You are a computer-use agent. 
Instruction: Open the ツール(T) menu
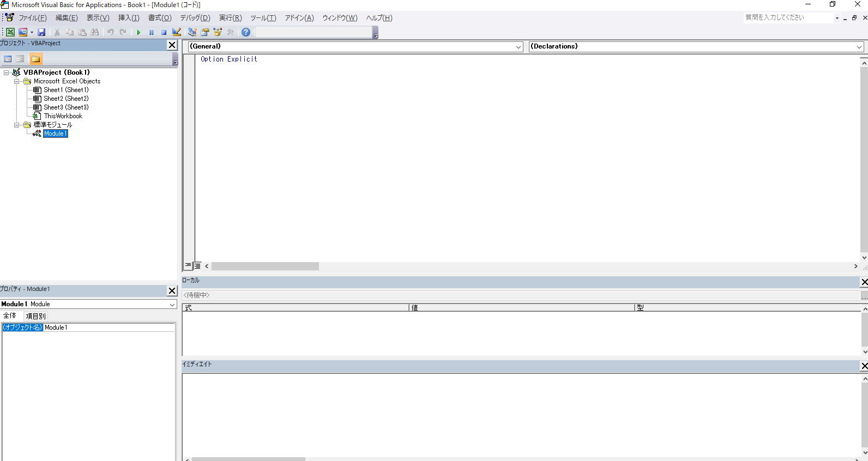[x=263, y=18]
